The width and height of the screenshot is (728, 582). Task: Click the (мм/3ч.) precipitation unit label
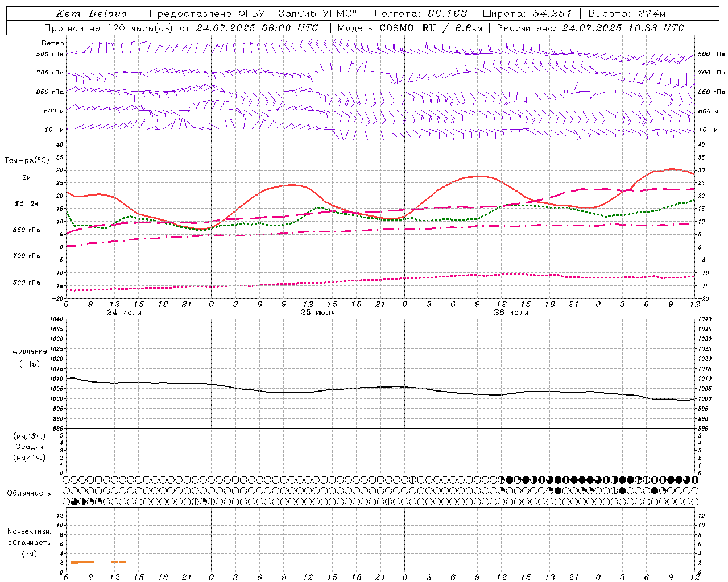coord(30,436)
